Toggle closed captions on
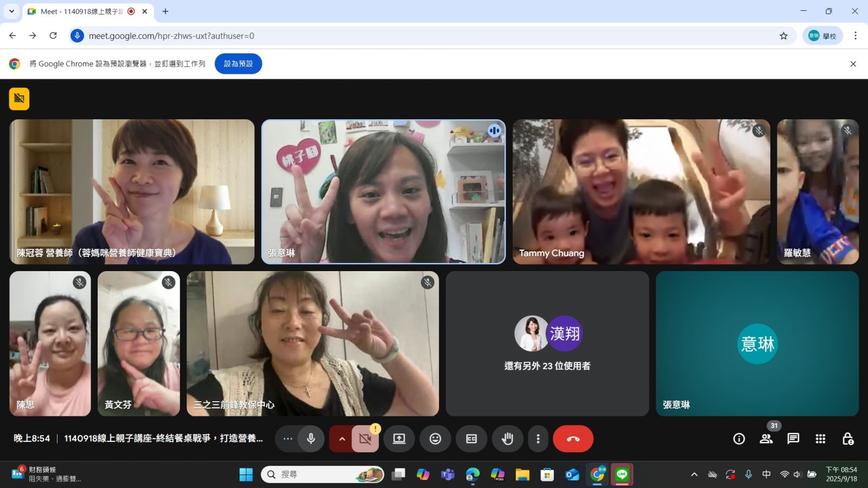 (x=471, y=439)
